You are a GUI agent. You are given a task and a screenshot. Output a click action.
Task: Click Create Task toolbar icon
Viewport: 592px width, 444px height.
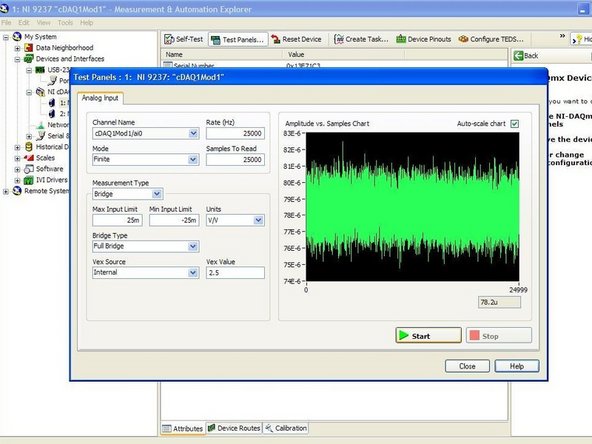click(x=339, y=39)
